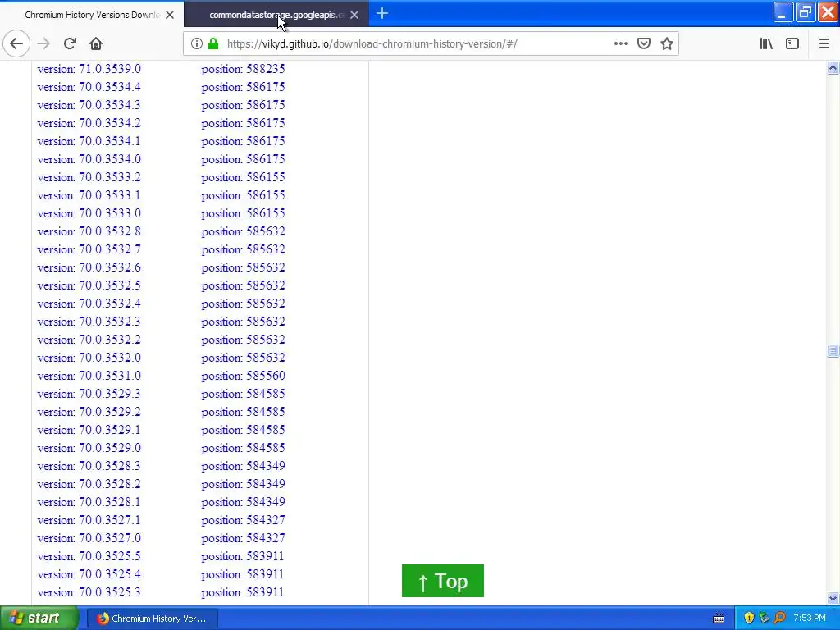The height and width of the screenshot is (630, 840).
Task: Open version 70.0.3527.0 link
Action: pyautogui.click(x=89, y=538)
